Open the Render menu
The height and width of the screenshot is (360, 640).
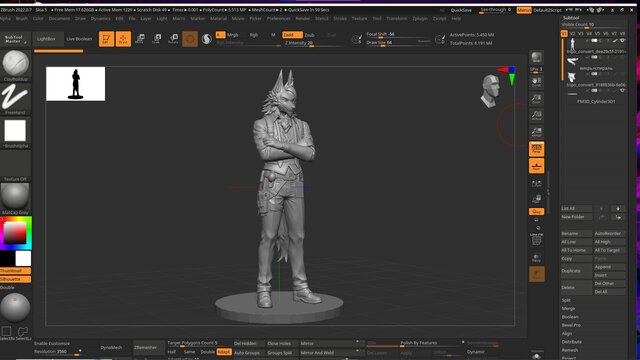pyautogui.click(x=302, y=18)
